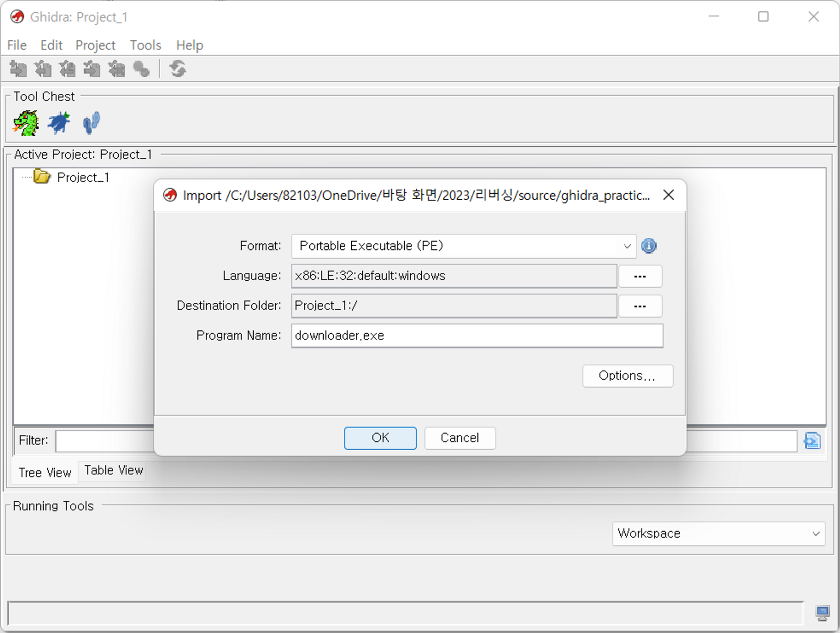Image resolution: width=840 pixels, height=633 pixels.
Task: Click the Project_1 folder icon
Action: 42,176
